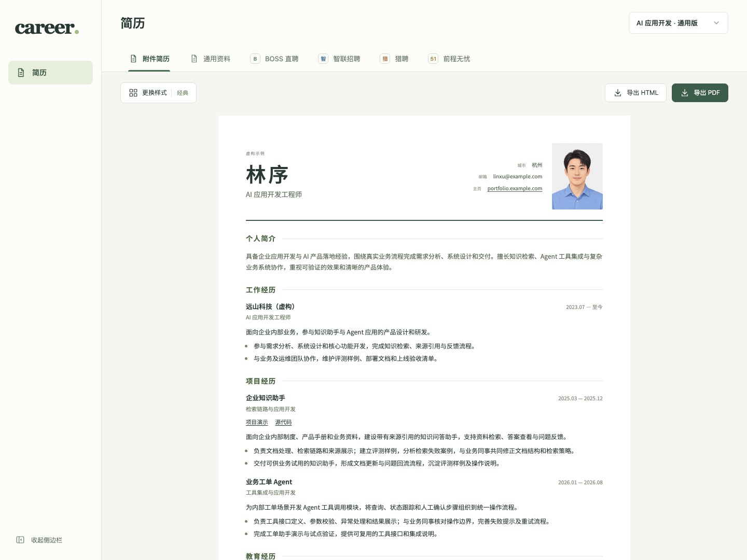Click the 猎聘 badge icon

point(385,59)
